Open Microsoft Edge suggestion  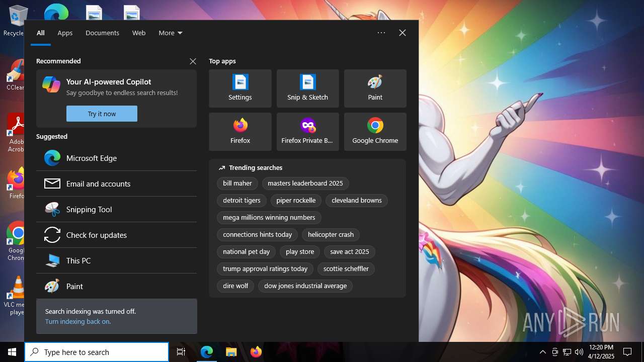(x=116, y=158)
